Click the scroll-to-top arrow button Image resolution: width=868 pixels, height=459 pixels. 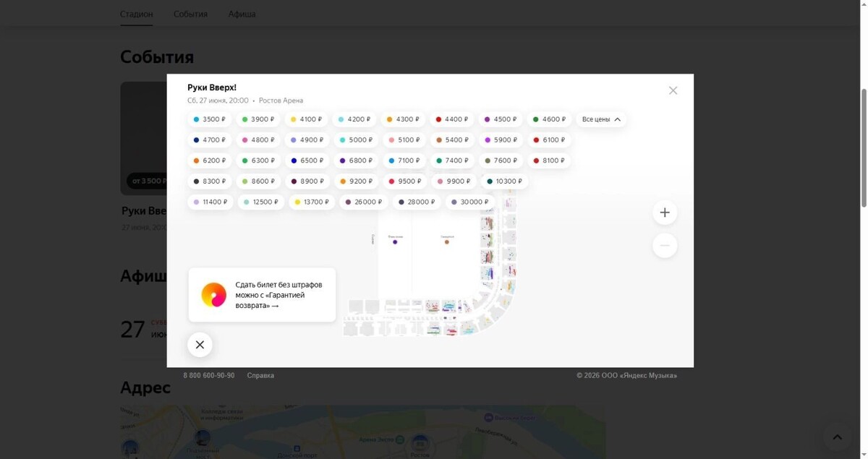[x=837, y=437]
